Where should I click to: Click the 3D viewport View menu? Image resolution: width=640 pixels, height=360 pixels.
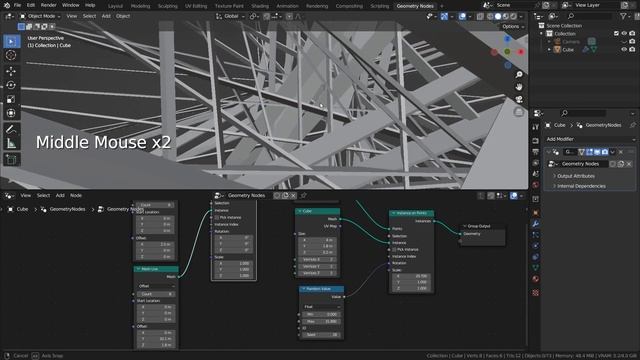[71, 16]
